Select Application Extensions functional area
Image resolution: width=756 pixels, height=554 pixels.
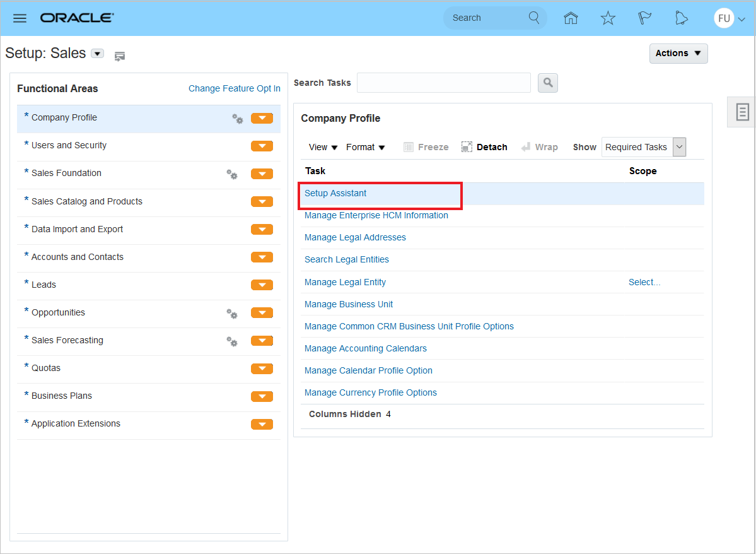(x=76, y=424)
